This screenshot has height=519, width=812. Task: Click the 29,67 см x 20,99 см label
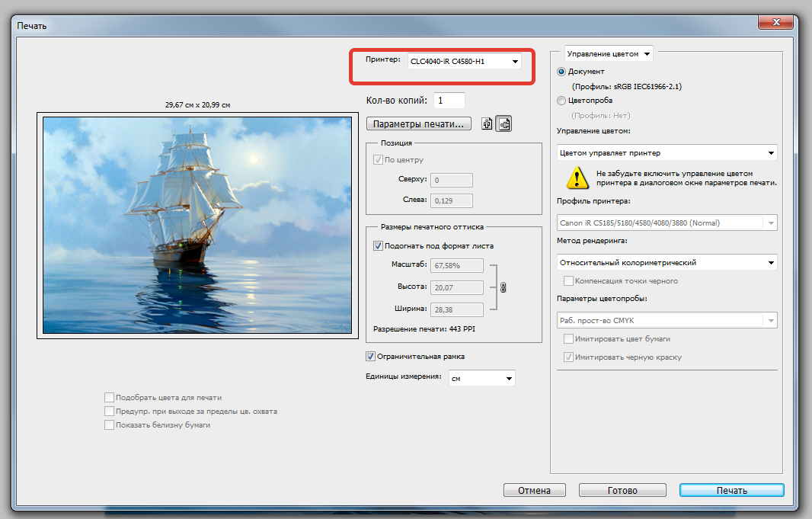pos(198,104)
